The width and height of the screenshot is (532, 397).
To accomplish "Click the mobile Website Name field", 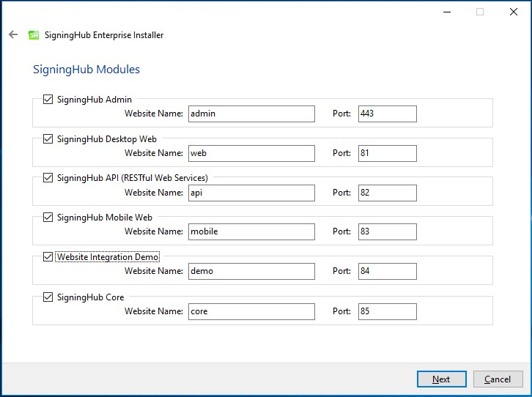I will pos(251,231).
